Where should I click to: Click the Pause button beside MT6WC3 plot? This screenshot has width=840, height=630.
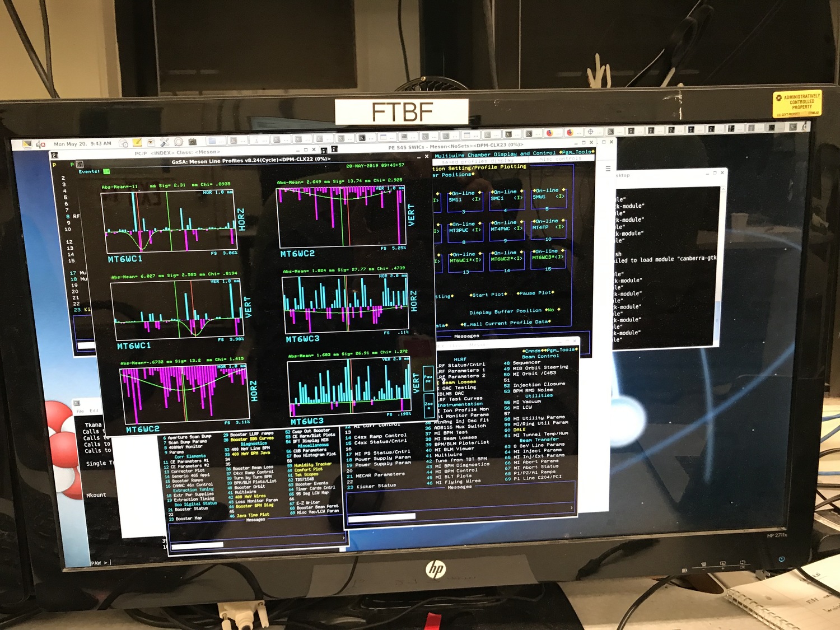[x=428, y=379]
